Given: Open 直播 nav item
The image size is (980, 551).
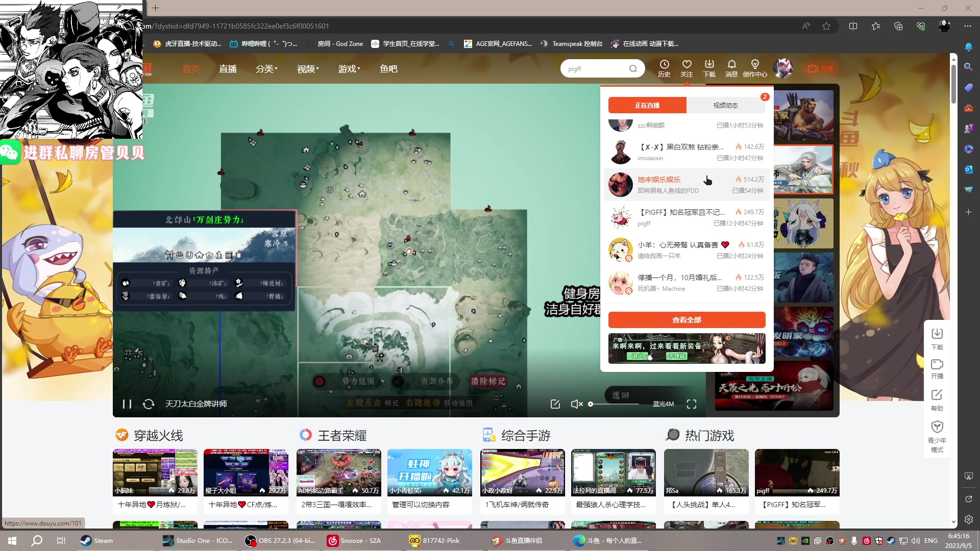Looking at the screenshot, I should pyautogui.click(x=228, y=69).
